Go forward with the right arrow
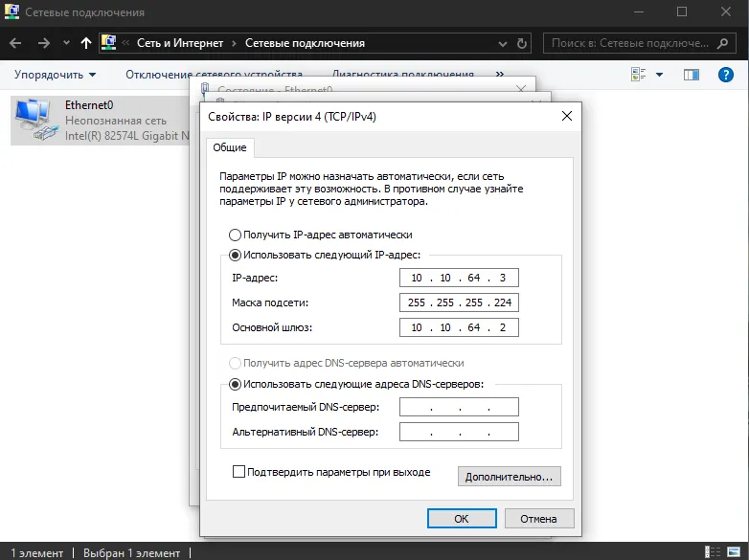Screen dimensions: 749x560 [x=44, y=43]
